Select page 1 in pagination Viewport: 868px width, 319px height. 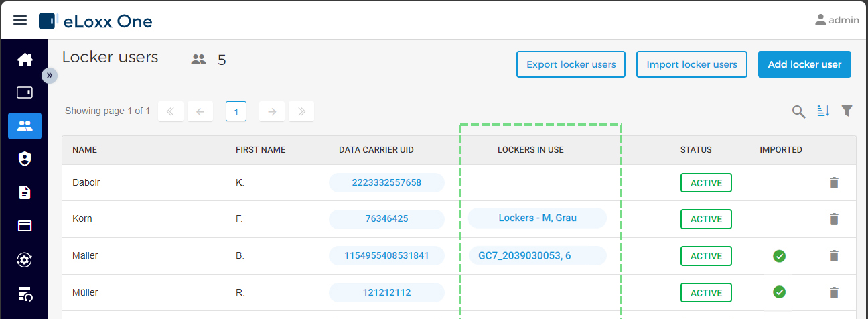click(236, 111)
